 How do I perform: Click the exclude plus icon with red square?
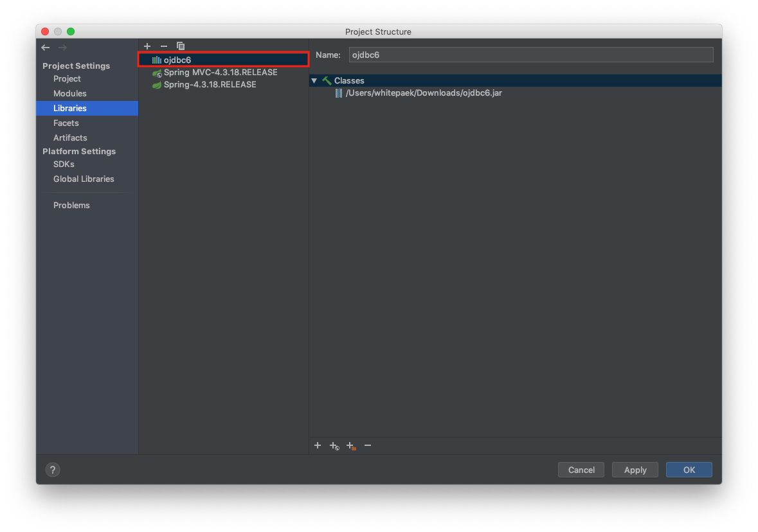(x=352, y=446)
